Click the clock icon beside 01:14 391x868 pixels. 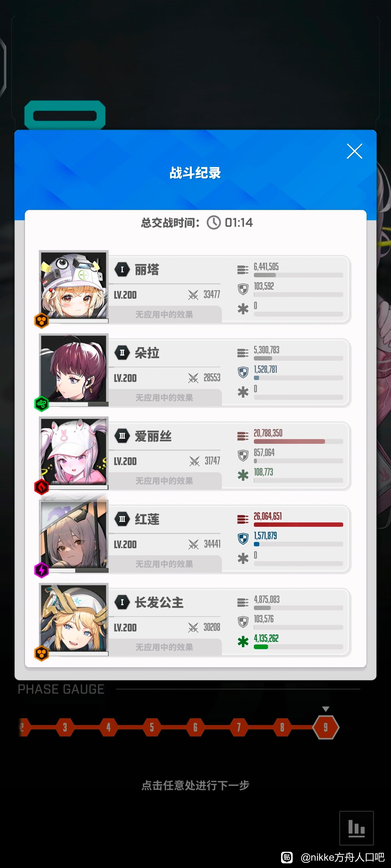click(213, 222)
